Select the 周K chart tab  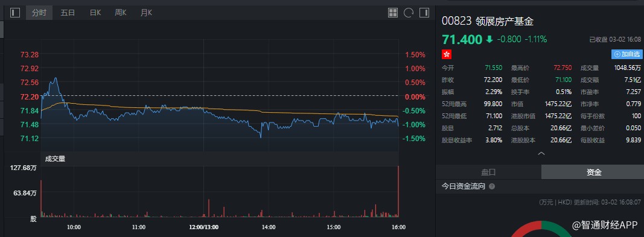pos(120,13)
